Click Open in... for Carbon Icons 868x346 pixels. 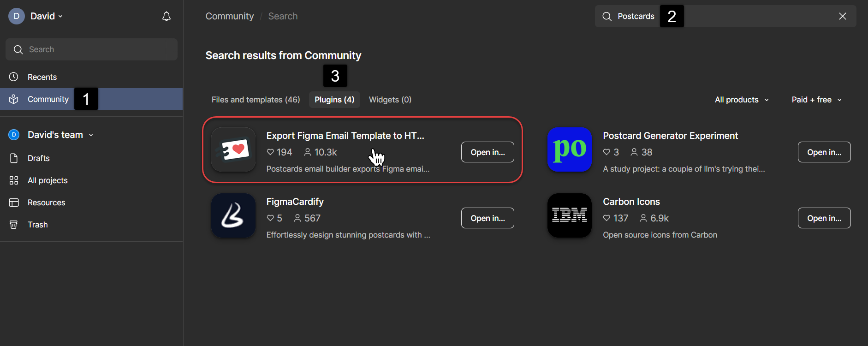(824, 218)
